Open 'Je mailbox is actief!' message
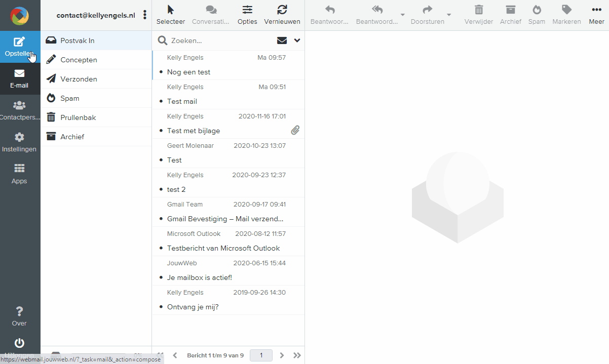 tap(199, 277)
